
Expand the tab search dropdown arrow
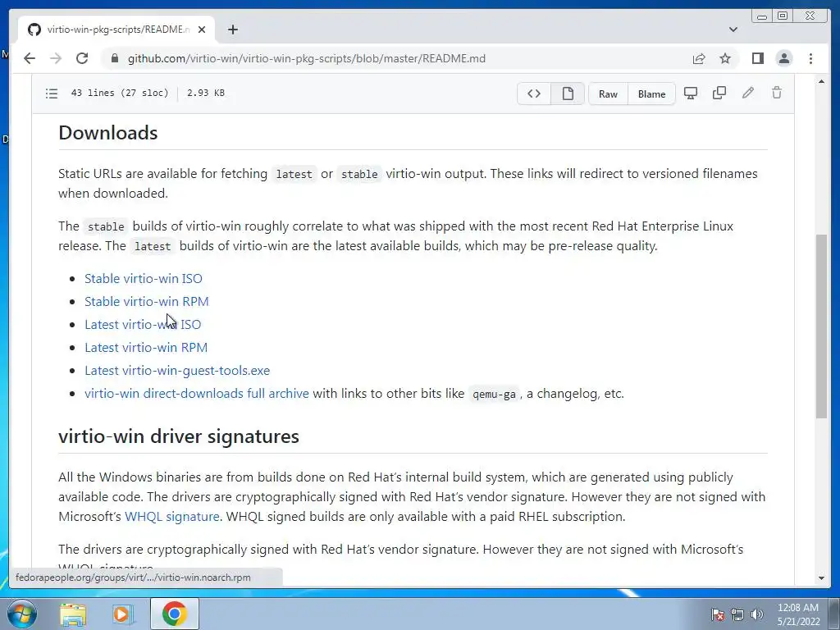[733, 30]
